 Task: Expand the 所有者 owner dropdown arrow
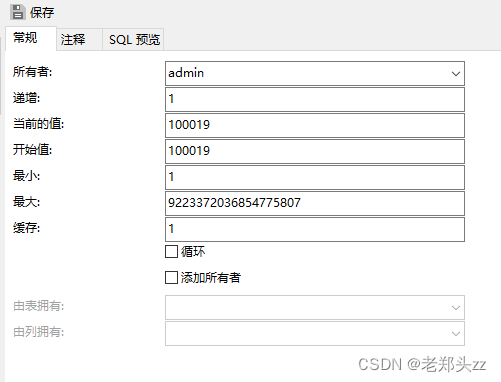[456, 73]
